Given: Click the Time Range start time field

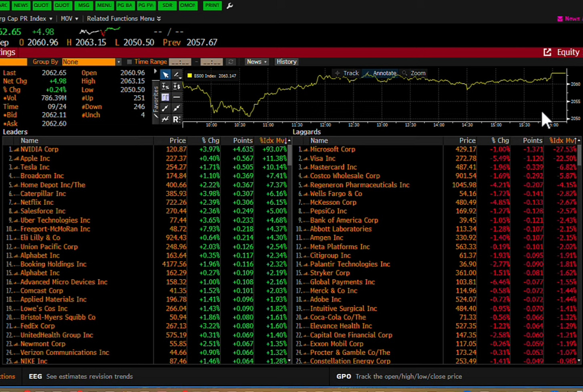Looking at the screenshot, I should 180,62.
